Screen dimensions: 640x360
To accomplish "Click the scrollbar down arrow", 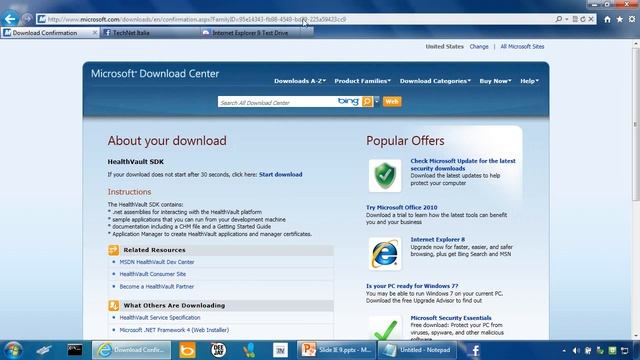I will pyautogui.click(x=636, y=336).
